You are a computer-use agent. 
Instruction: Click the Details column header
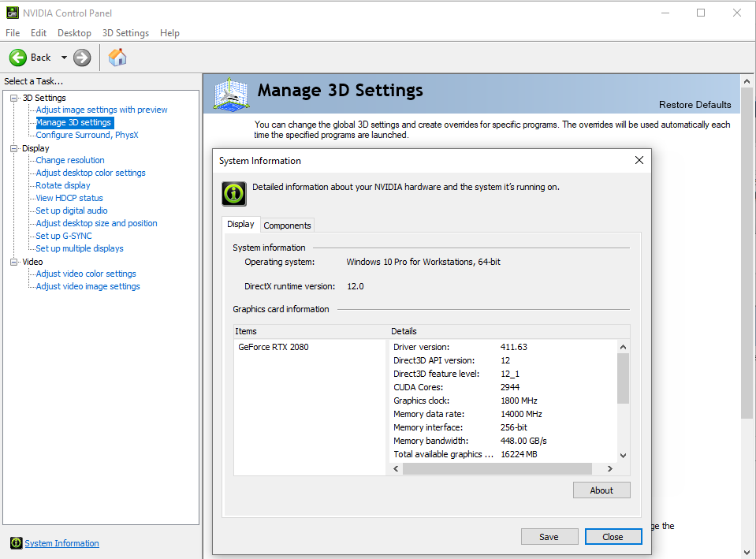tap(509, 331)
